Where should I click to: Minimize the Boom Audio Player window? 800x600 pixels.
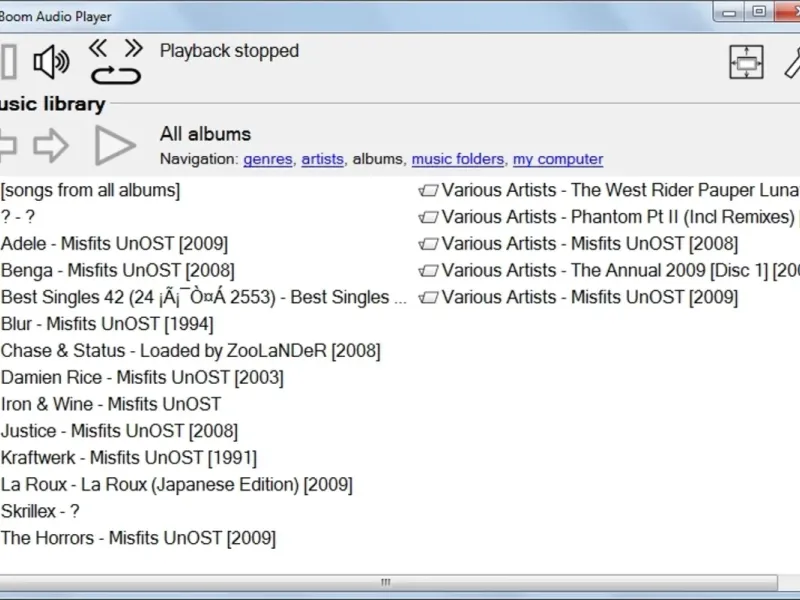coord(729,12)
